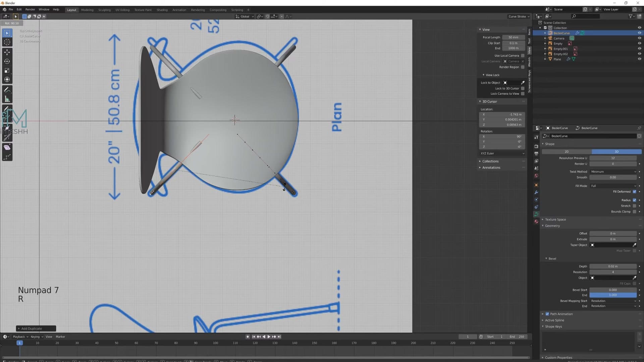Open the Material properties tab icon
Image resolution: width=644 pixels, height=362 pixels.
point(536,221)
